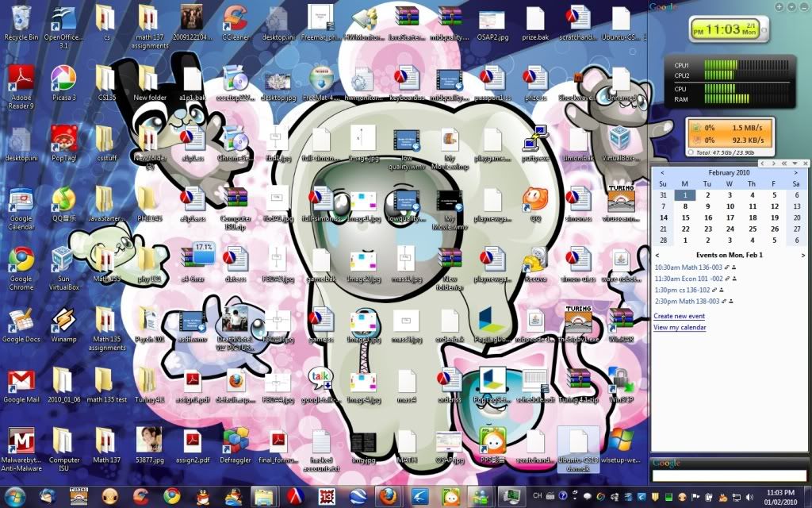This screenshot has width=812, height=508.
Task: Open the WinSCP desktop shortcut
Action: point(621,387)
